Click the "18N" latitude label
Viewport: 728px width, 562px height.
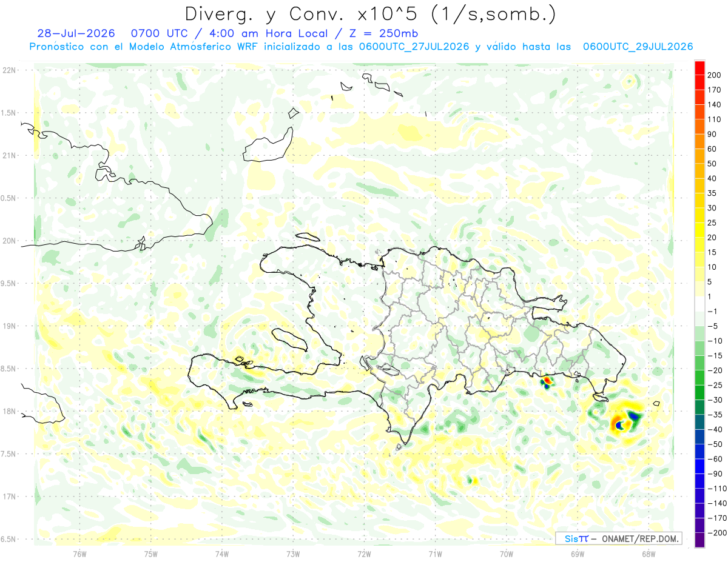(x=10, y=412)
